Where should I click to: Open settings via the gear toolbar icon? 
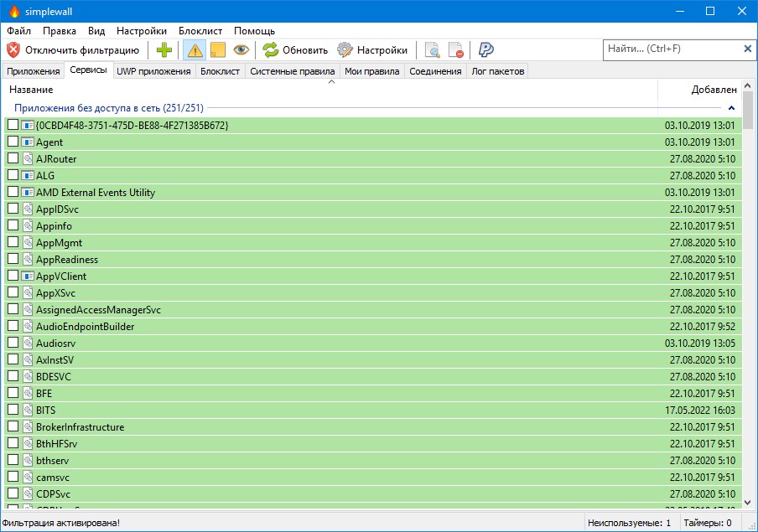[345, 49]
